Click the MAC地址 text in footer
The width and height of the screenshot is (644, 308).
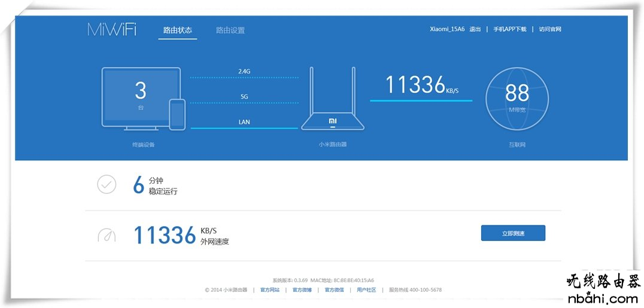pyautogui.click(x=342, y=280)
